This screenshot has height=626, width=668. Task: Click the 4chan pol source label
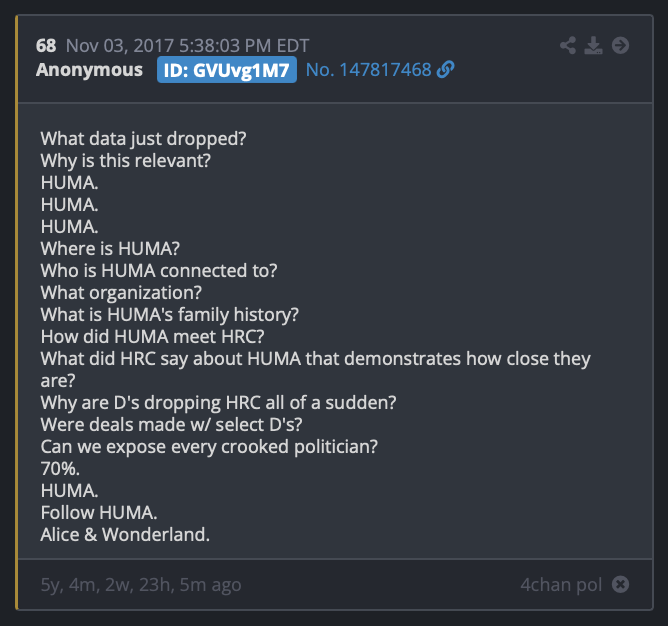(x=561, y=585)
